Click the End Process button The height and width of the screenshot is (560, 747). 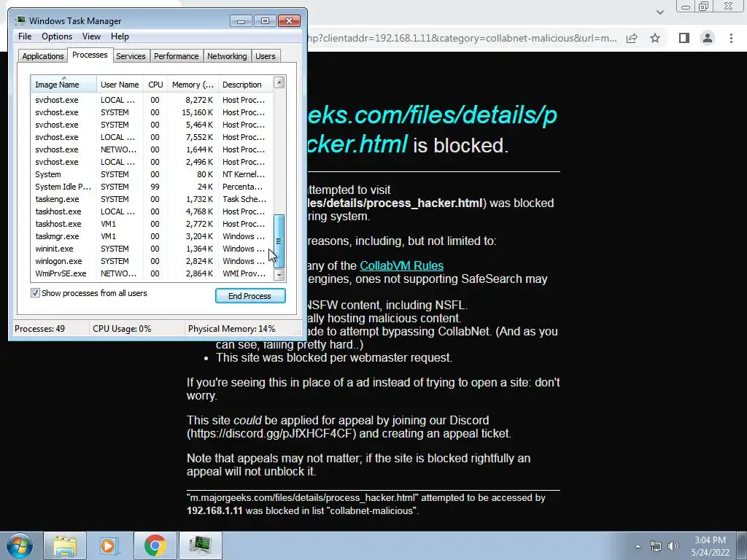point(250,296)
